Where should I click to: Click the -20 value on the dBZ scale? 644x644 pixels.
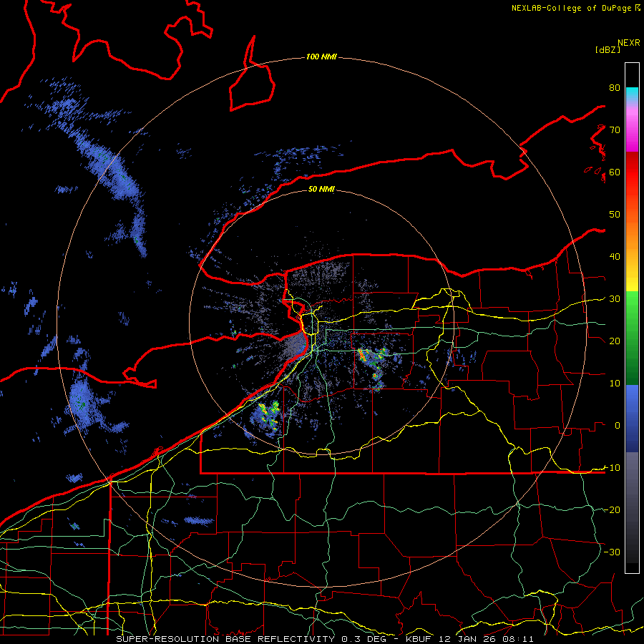[x=612, y=509]
